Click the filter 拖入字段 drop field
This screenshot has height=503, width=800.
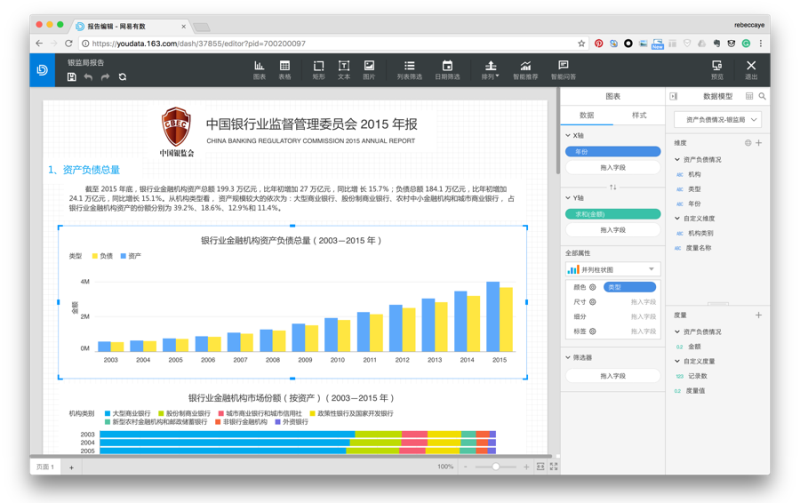point(613,376)
